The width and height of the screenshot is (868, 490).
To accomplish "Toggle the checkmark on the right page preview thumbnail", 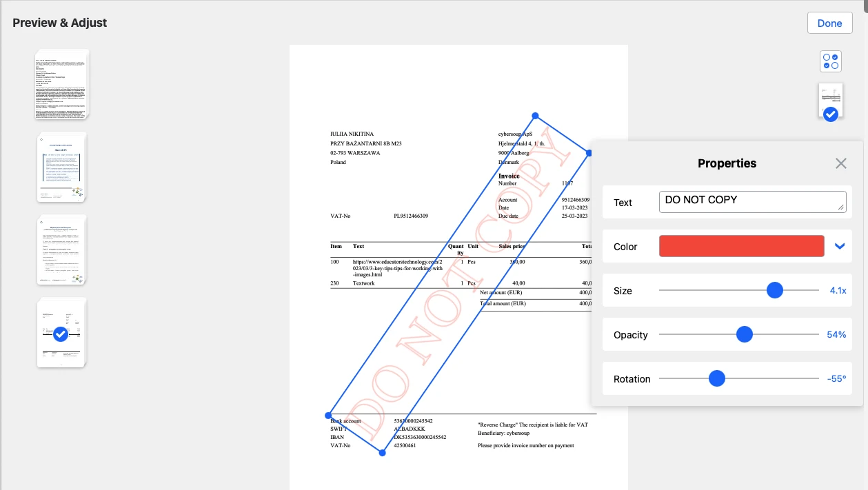I will pos(830,114).
